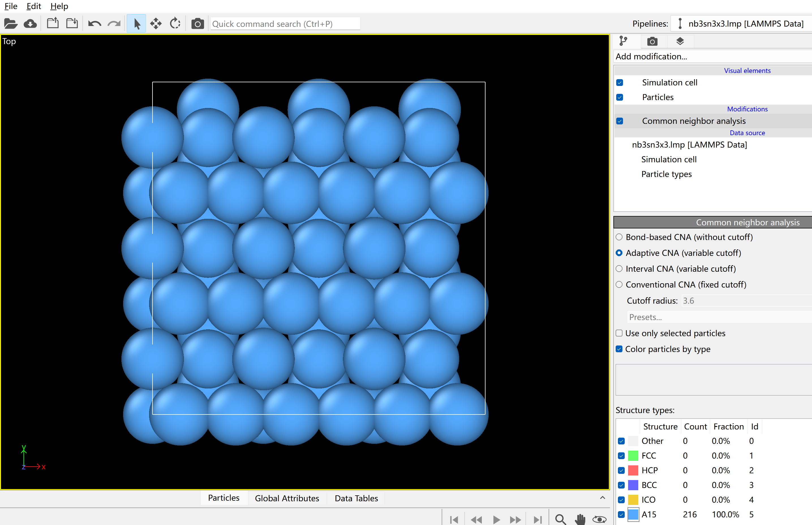Click the zoom magnifier icon
The image size is (812, 525).
coord(560,518)
